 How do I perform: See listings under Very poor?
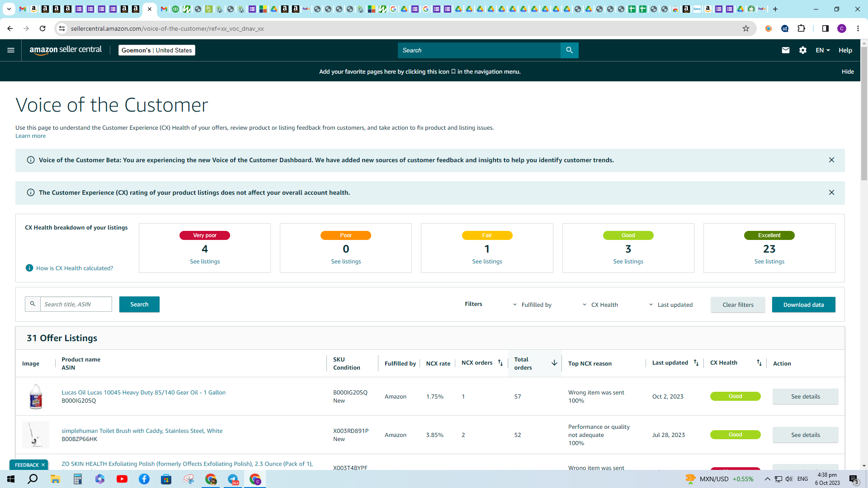click(x=205, y=261)
